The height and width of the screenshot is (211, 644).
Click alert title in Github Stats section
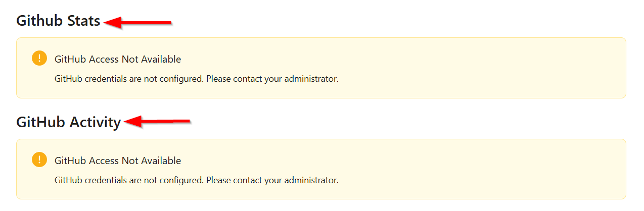point(118,59)
